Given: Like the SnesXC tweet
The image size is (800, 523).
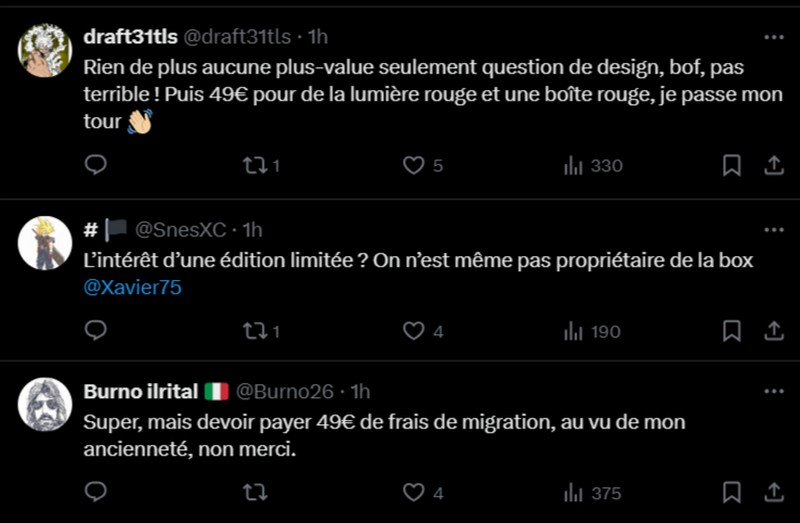Looking at the screenshot, I should click(x=413, y=331).
